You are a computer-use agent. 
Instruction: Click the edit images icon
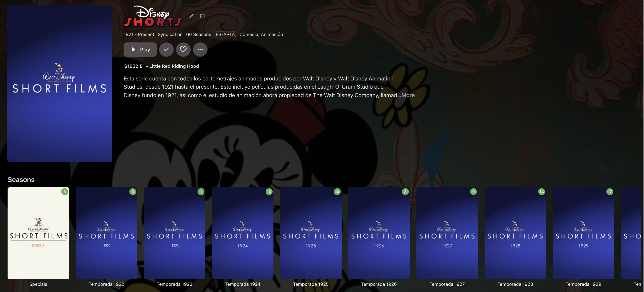pos(202,16)
